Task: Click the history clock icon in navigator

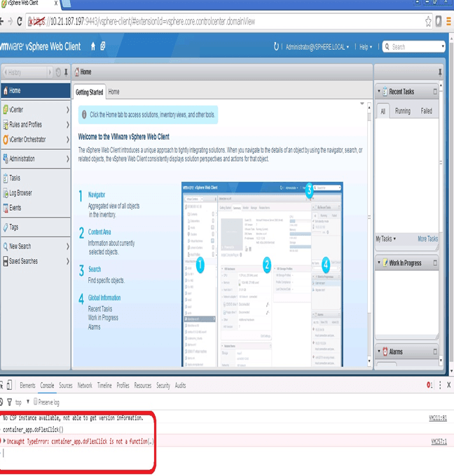Action: 58,73
